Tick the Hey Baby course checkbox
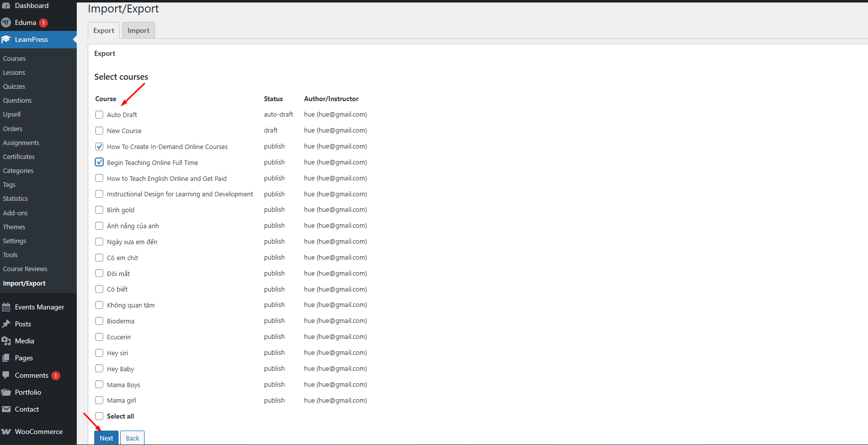This screenshot has width=868, height=445. point(99,369)
